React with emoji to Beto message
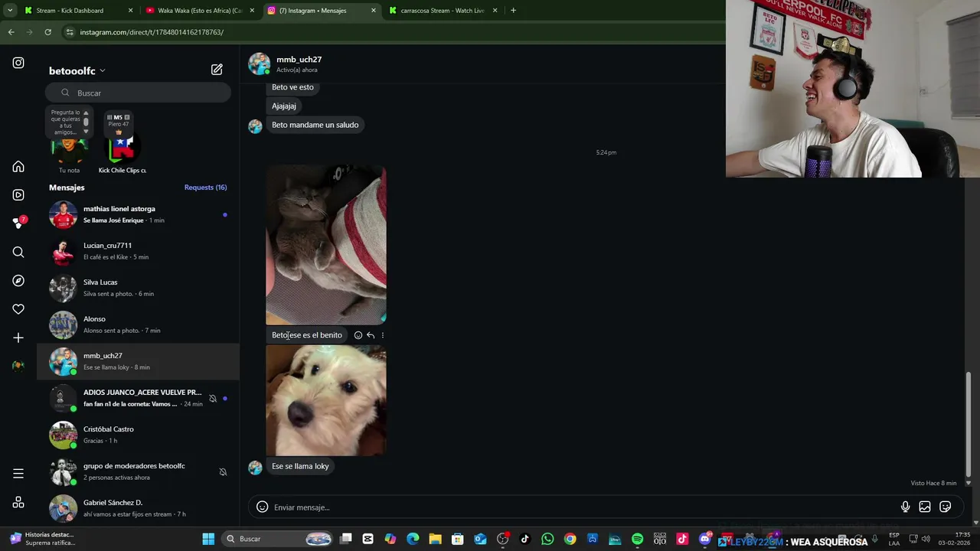 [358, 335]
